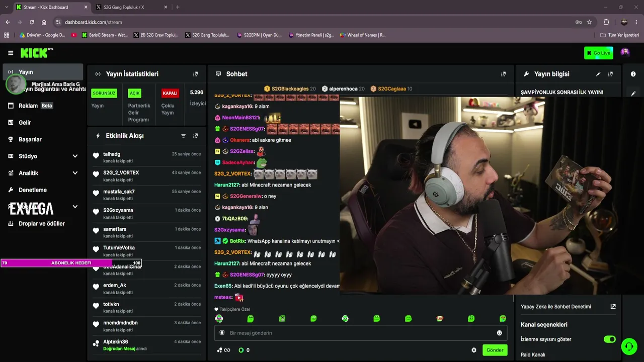Viewport: 644px width, 362px height.
Task: Expand the Stüdyo sidebar section
Action: point(75,156)
